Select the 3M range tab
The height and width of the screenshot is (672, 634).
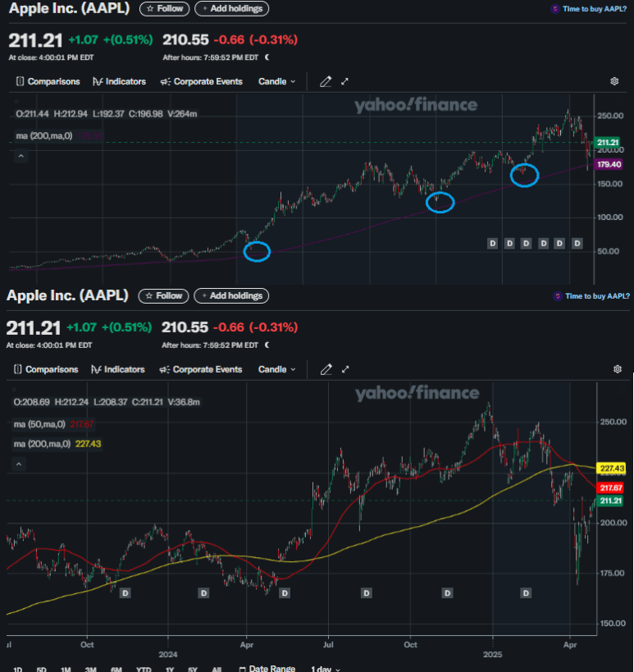coord(91,669)
